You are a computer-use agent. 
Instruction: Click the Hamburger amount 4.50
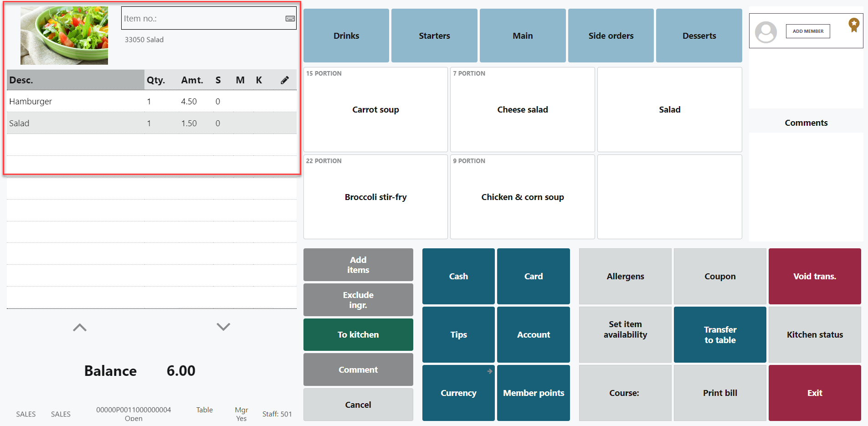(x=189, y=101)
